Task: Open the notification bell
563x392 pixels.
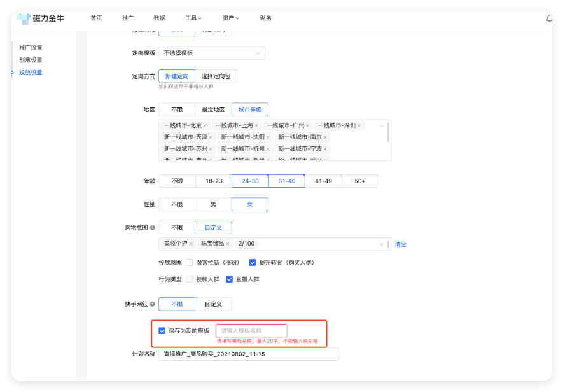Action: pyautogui.click(x=548, y=20)
